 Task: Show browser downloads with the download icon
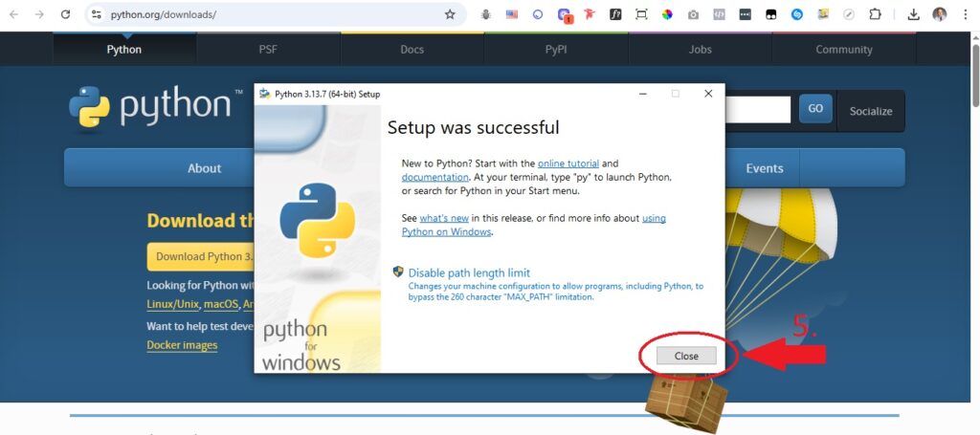pyautogui.click(x=914, y=14)
